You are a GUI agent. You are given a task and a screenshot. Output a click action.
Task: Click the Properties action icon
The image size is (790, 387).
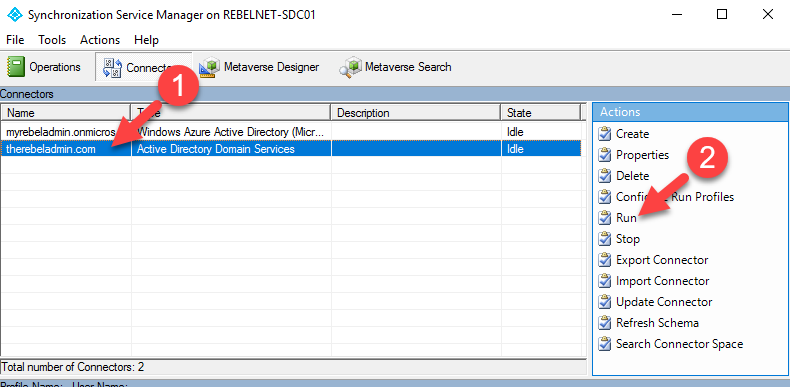click(x=604, y=155)
